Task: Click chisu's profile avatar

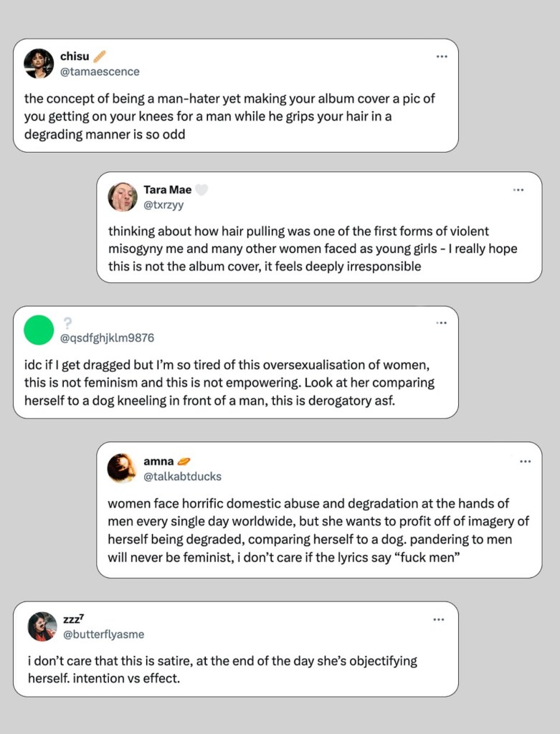Action: pos(39,64)
